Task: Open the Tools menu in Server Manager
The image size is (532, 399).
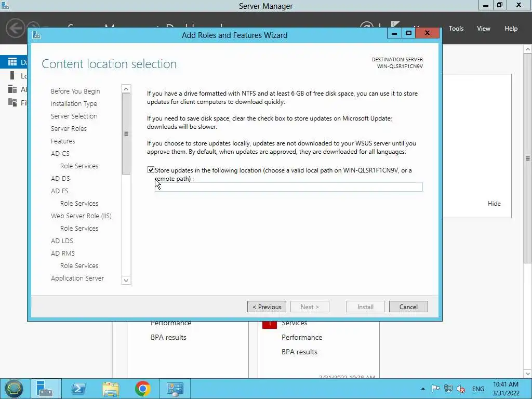Action: click(456, 29)
